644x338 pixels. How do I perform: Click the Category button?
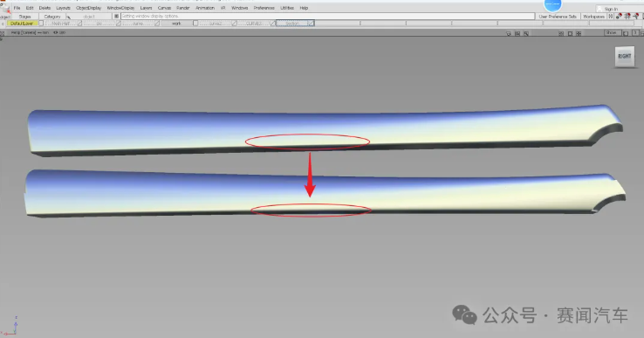click(x=52, y=17)
